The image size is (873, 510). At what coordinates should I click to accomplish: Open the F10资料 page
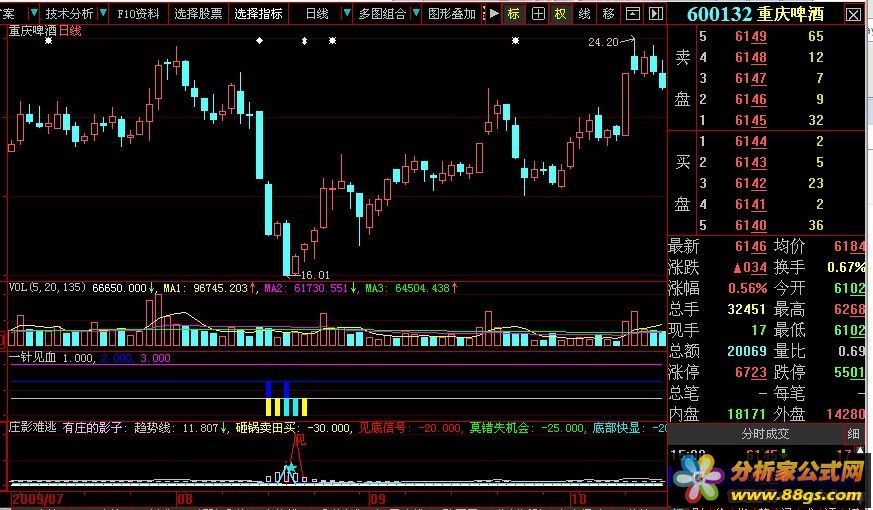(138, 13)
